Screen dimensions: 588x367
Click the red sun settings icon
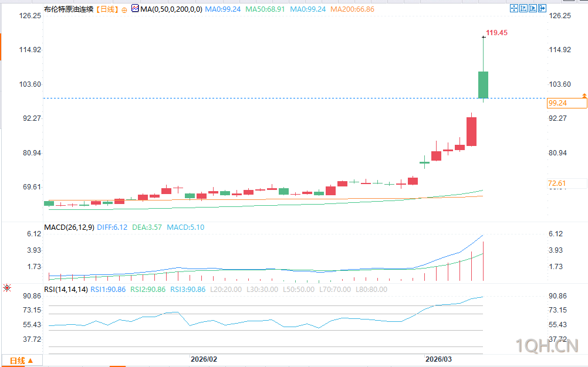(x=7, y=288)
